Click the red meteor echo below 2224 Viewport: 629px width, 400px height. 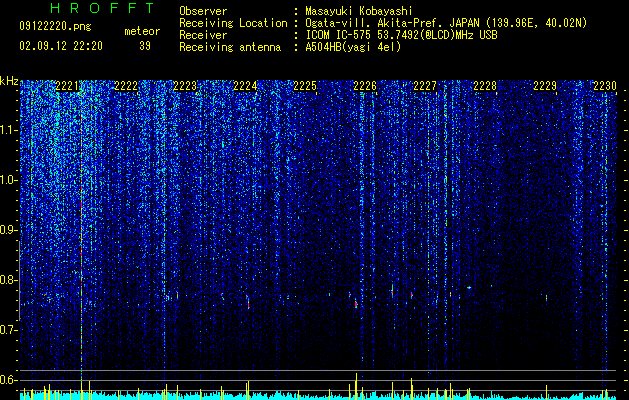pyautogui.click(x=248, y=302)
